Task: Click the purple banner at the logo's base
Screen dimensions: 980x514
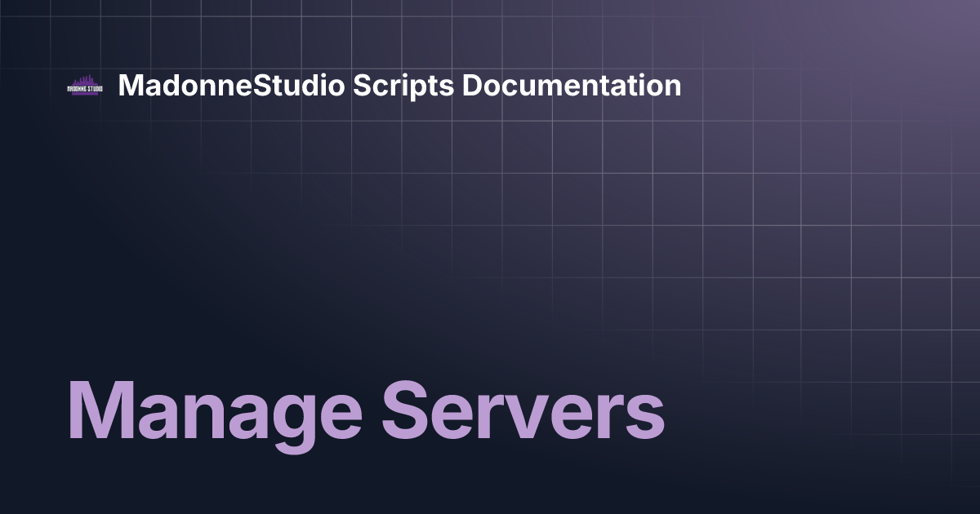Action: pos(85,94)
